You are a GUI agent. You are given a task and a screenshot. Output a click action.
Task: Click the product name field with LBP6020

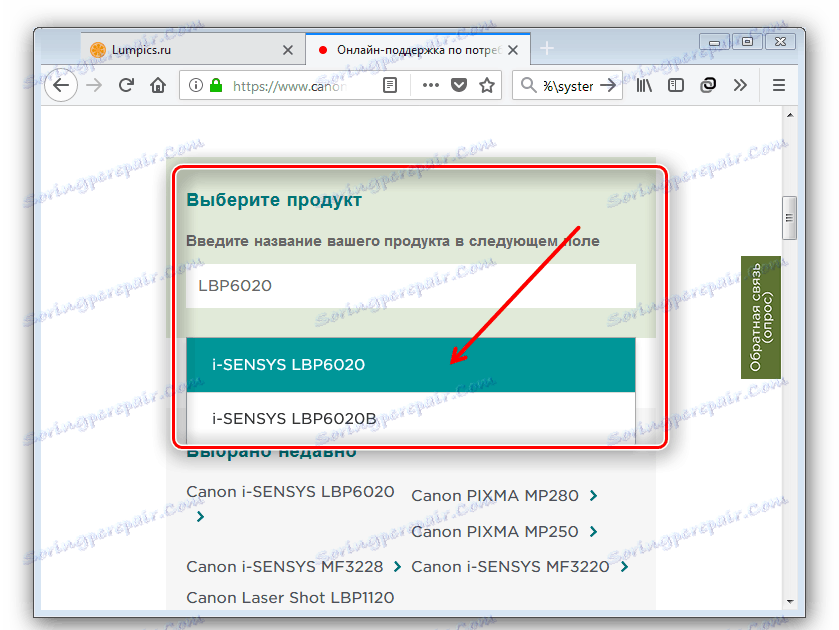410,285
